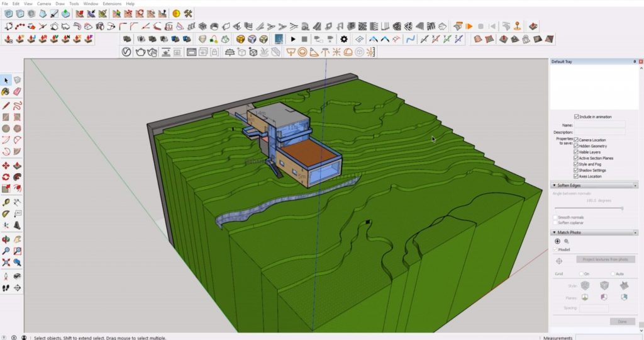Open the Draw menu
The image size is (644, 340).
60,4
